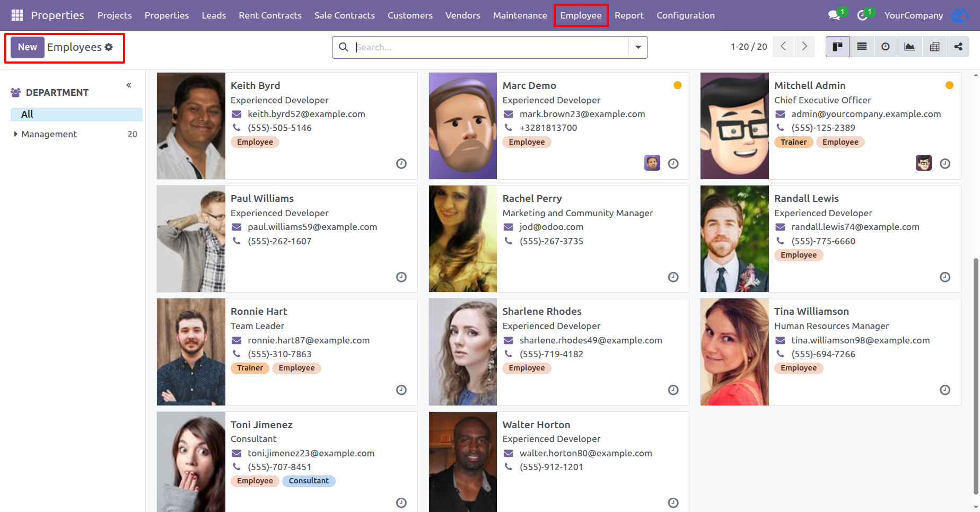The image size is (980, 512).
Task: Click Mitchell Admin's orange presence status dot
Action: pyautogui.click(x=949, y=85)
